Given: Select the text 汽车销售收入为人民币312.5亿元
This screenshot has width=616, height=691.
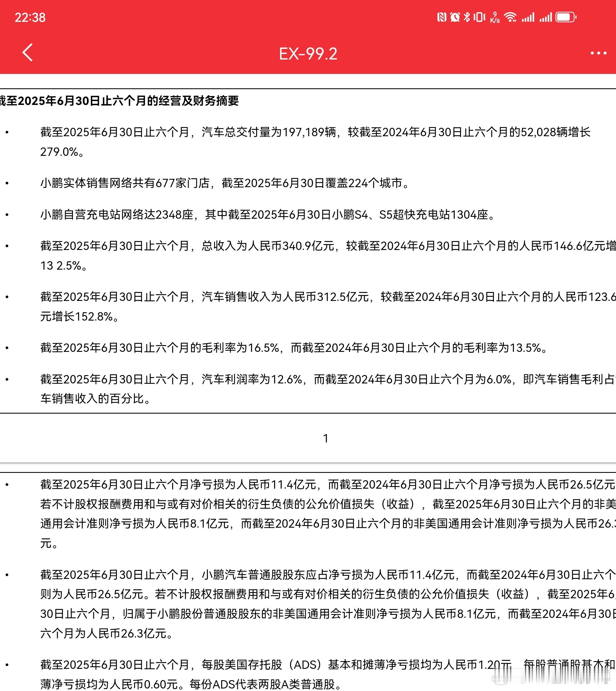Looking at the screenshot, I should click(285, 297).
